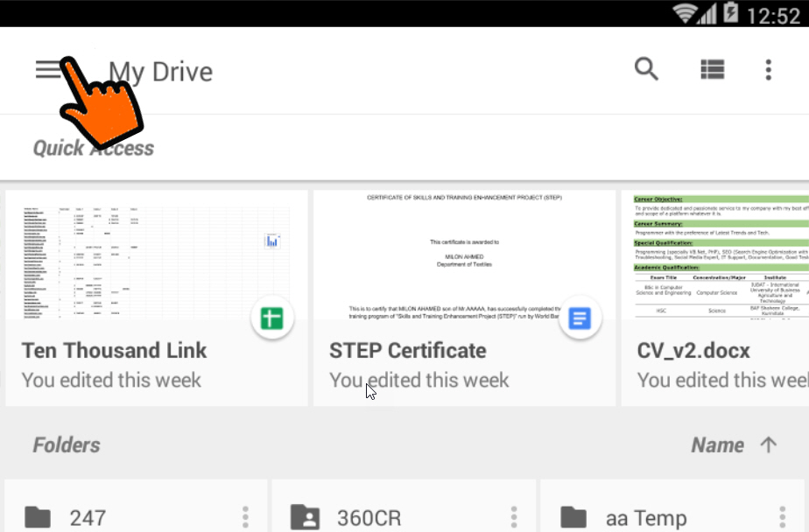Viewport: 809px width, 532px height.
Task: Open Drive search
Action: pyautogui.click(x=645, y=69)
